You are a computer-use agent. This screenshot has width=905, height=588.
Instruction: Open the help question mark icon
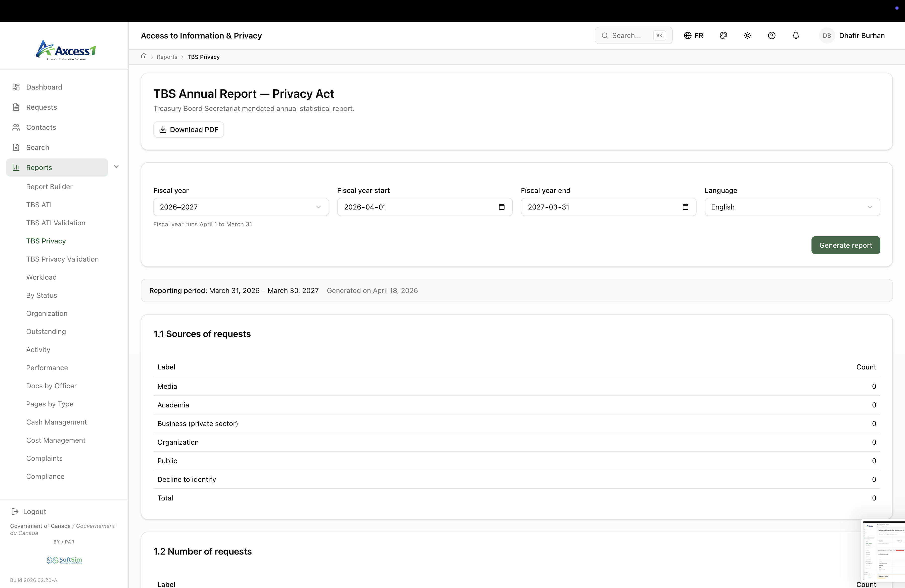click(x=771, y=35)
